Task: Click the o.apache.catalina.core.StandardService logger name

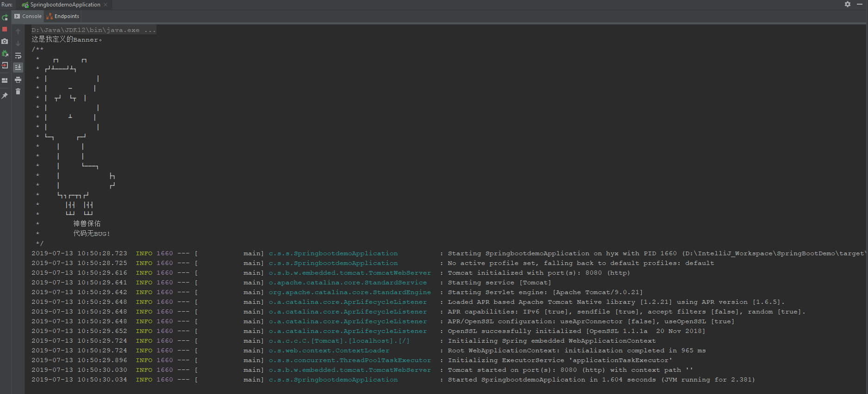Action: click(348, 283)
